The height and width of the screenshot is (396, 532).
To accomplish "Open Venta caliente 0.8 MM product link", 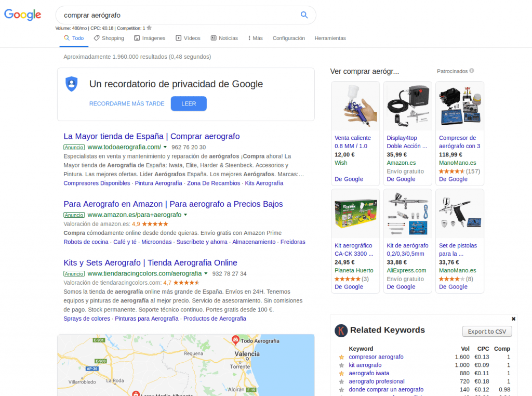I will point(353,142).
